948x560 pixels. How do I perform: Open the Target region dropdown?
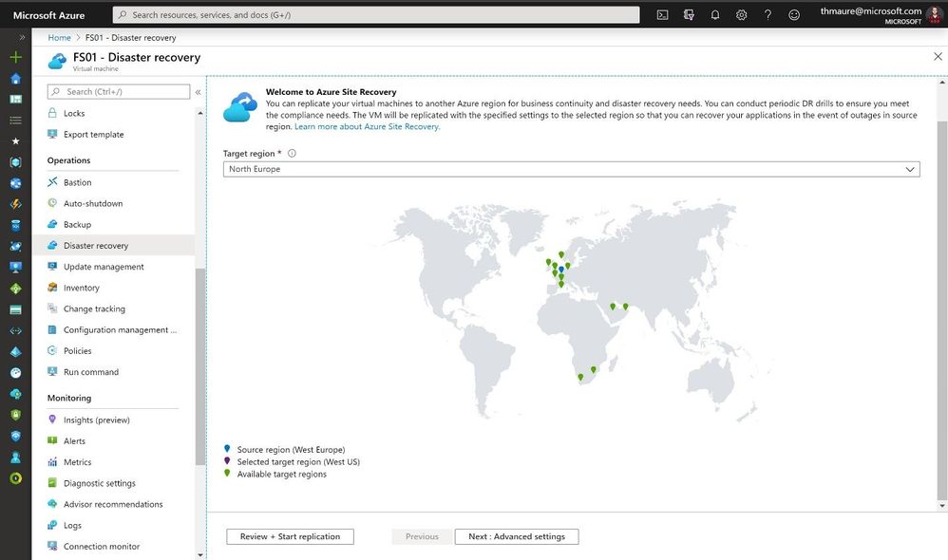tap(571, 169)
